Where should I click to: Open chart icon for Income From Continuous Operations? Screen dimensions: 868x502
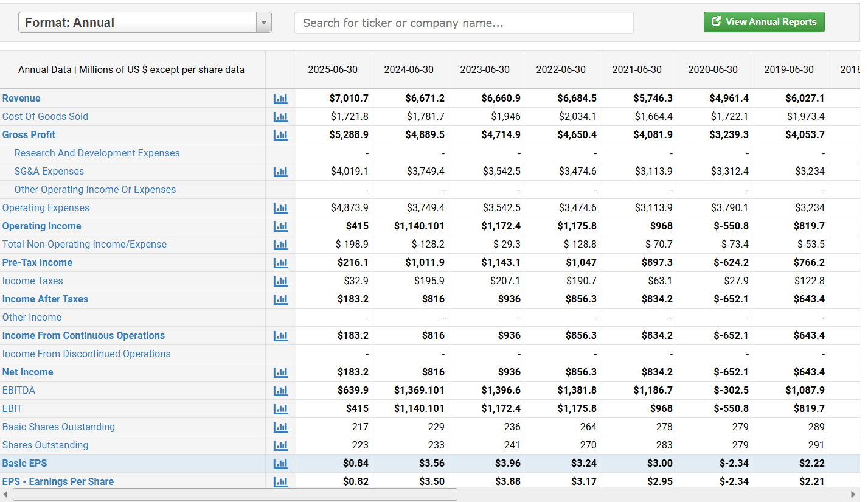pyautogui.click(x=280, y=335)
